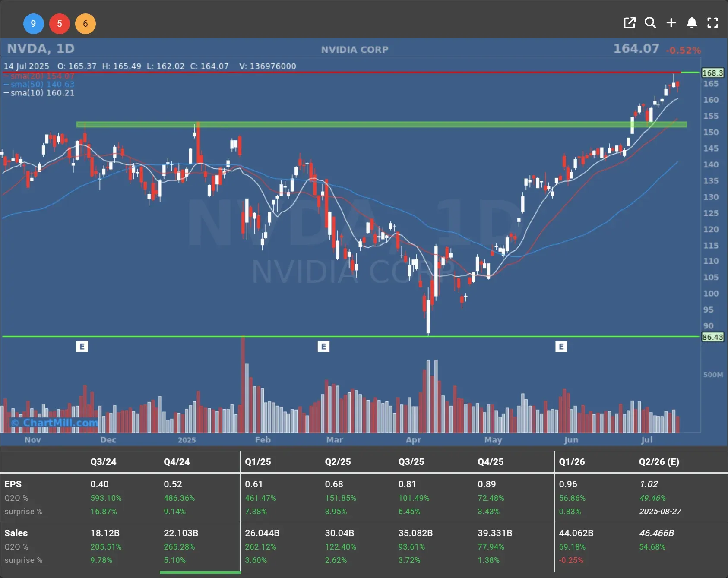Image resolution: width=728 pixels, height=578 pixels.
Task: Click the red badge showing 5
Action: point(60,23)
